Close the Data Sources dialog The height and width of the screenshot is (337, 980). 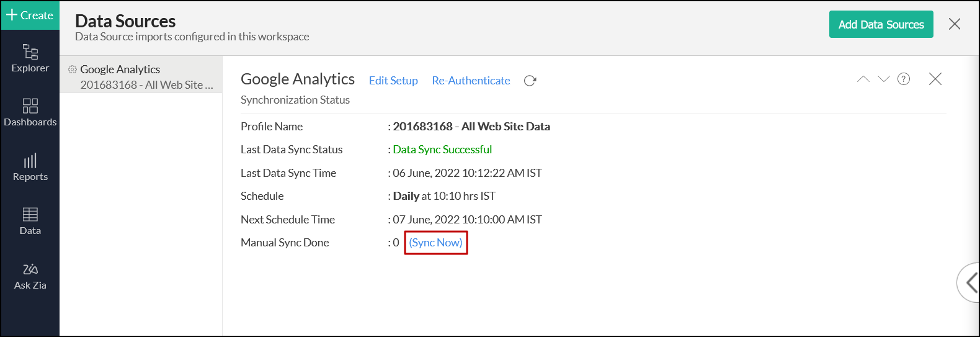[x=955, y=24]
